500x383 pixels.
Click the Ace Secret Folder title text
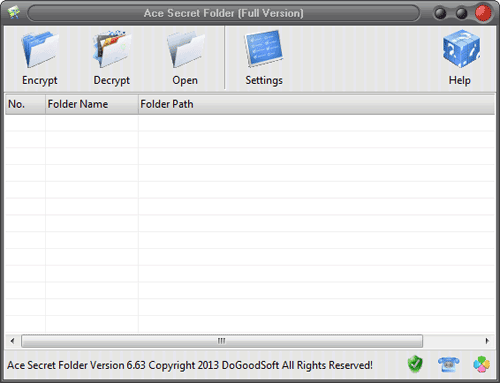(x=224, y=13)
